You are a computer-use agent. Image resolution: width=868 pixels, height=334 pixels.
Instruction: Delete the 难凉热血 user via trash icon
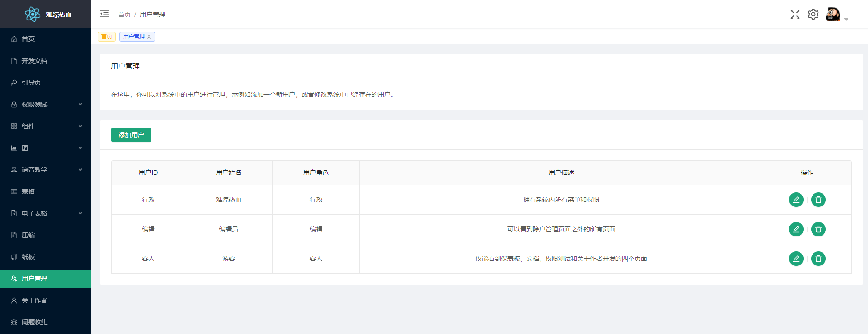818,200
